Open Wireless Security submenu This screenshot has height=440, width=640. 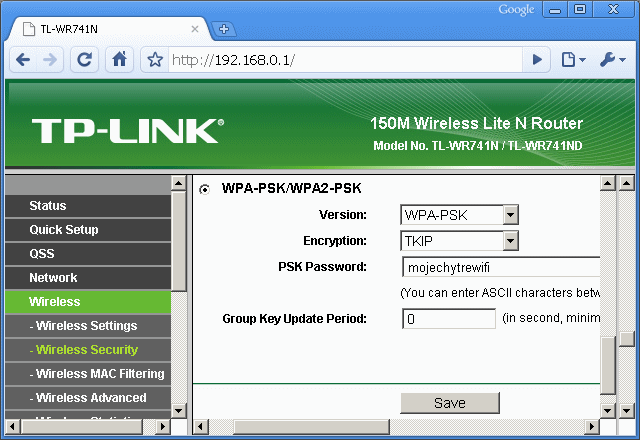(x=88, y=350)
